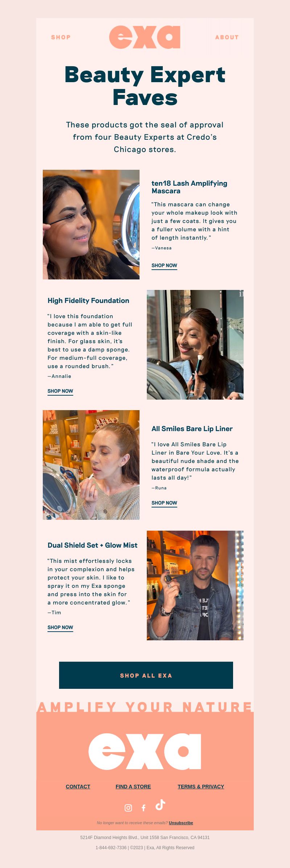Click SHOP NOW under Dual Shield Set

[60, 628]
